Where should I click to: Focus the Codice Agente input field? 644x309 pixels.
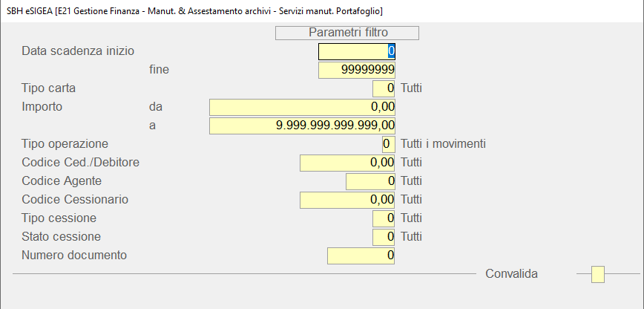[x=370, y=180]
